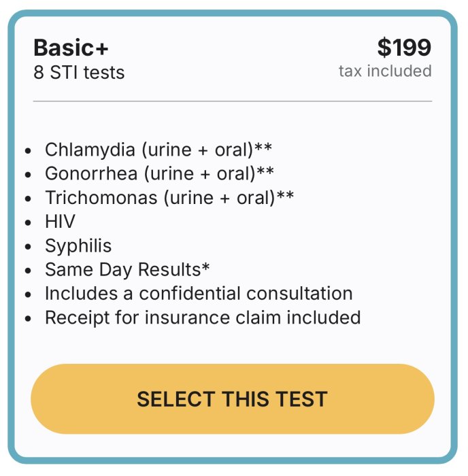Select the Chlamydia (urine + oral) item
The width and height of the screenshot is (468, 476).
click(150, 150)
